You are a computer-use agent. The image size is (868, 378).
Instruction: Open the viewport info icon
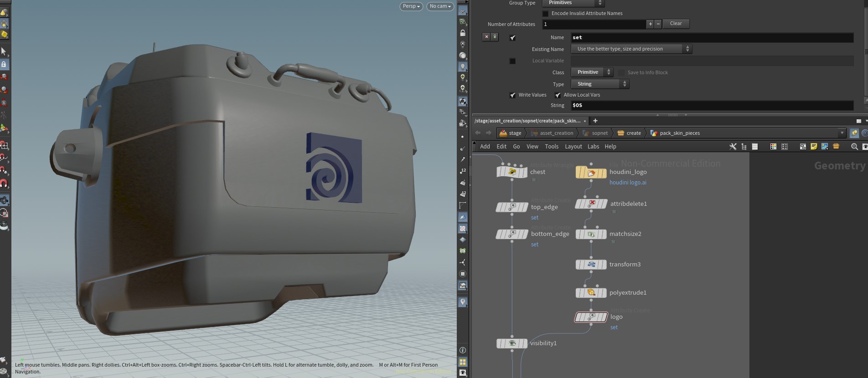[x=463, y=350]
